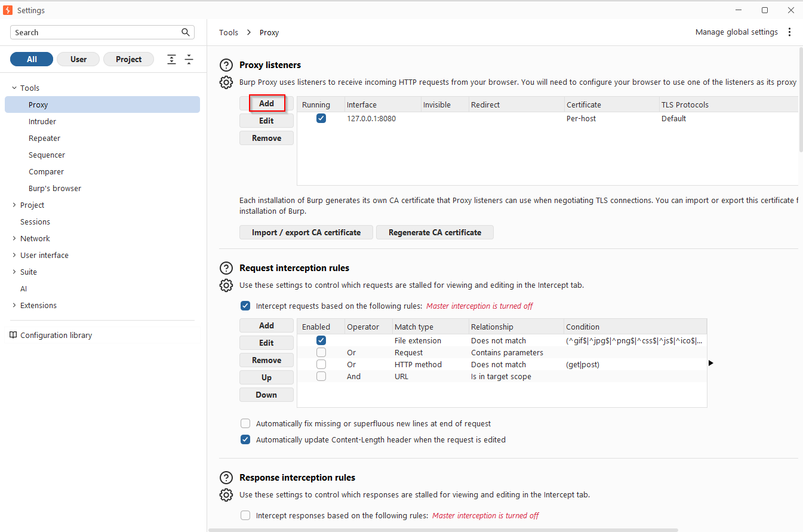Screen dimensions: 803x532
Task: Click the Request interception rules gear icon
Action: tap(226, 285)
